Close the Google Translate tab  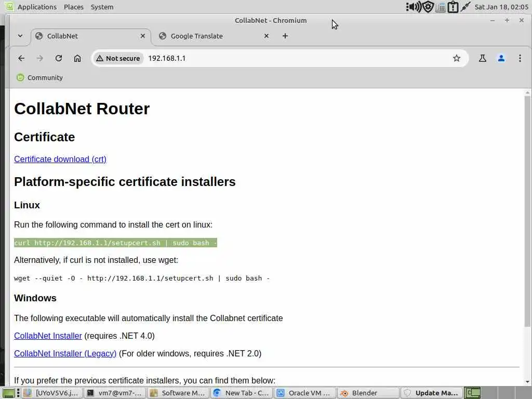tap(267, 36)
